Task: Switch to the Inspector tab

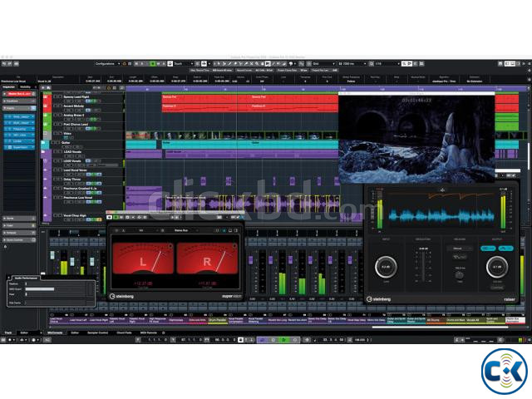Action: pyautogui.click(x=9, y=86)
